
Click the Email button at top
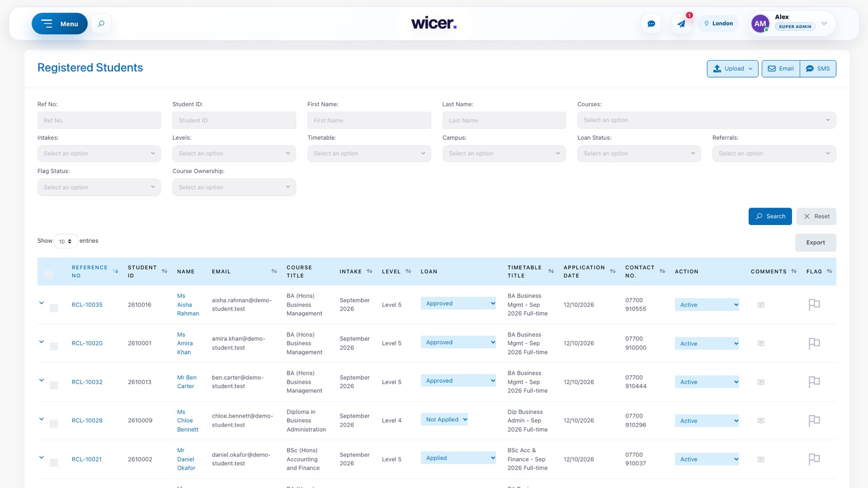click(x=781, y=69)
